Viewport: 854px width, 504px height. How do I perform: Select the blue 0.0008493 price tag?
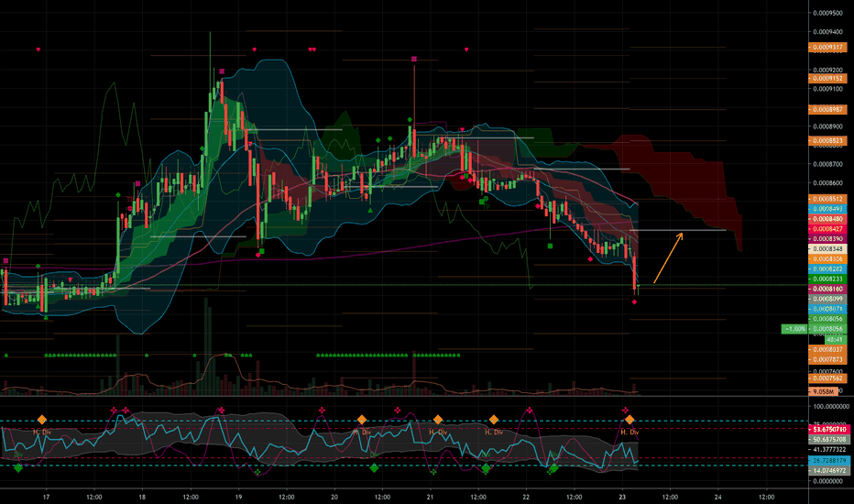pos(827,209)
